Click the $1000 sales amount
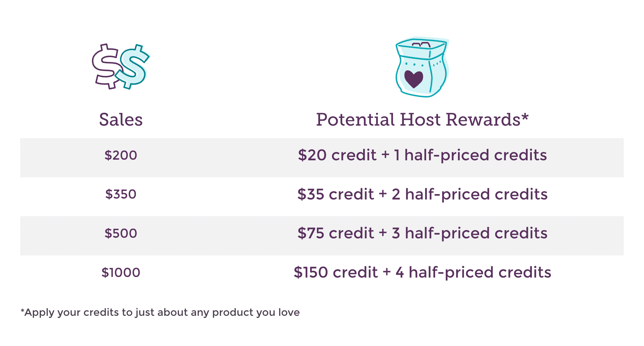644x346 pixels. [121, 272]
